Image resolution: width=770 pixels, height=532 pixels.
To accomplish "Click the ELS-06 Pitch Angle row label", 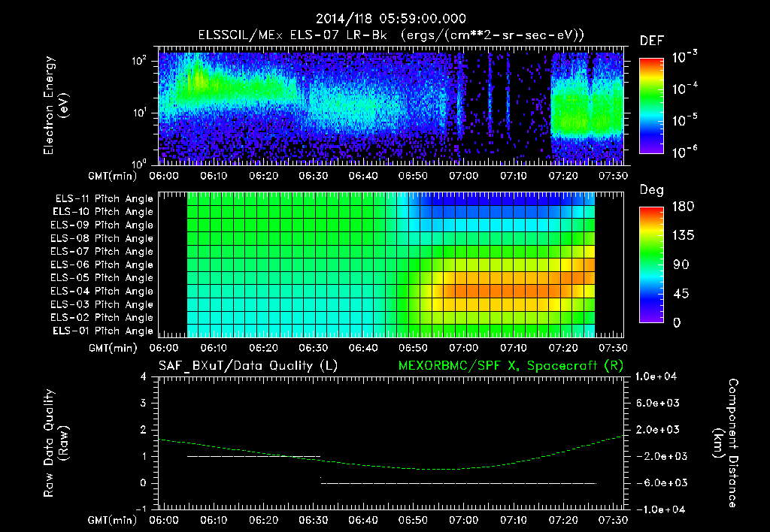I will 102,265.
